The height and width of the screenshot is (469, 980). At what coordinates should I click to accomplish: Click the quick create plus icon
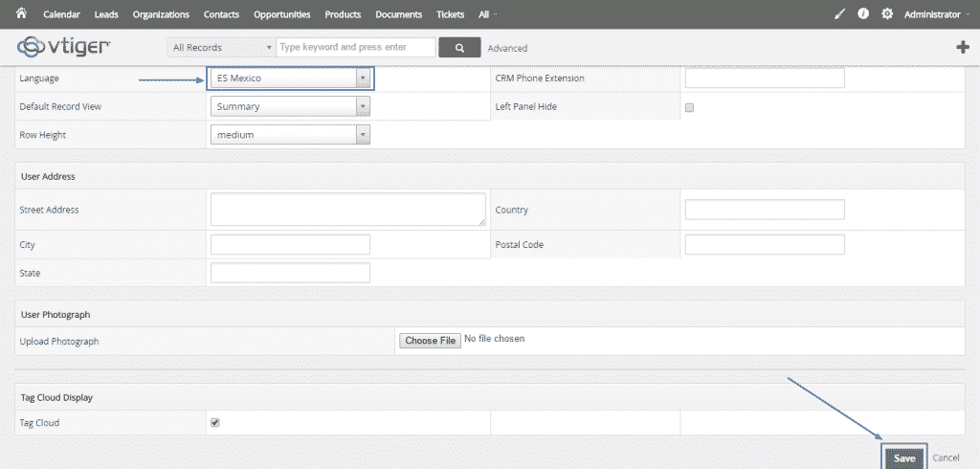pyautogui.click(x=963, y=47)
